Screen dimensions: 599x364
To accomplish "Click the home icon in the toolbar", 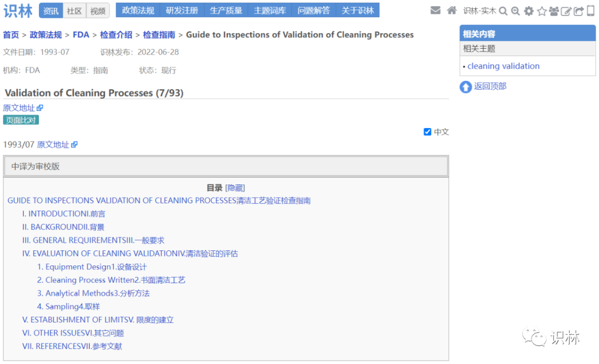I will [451, 9].
